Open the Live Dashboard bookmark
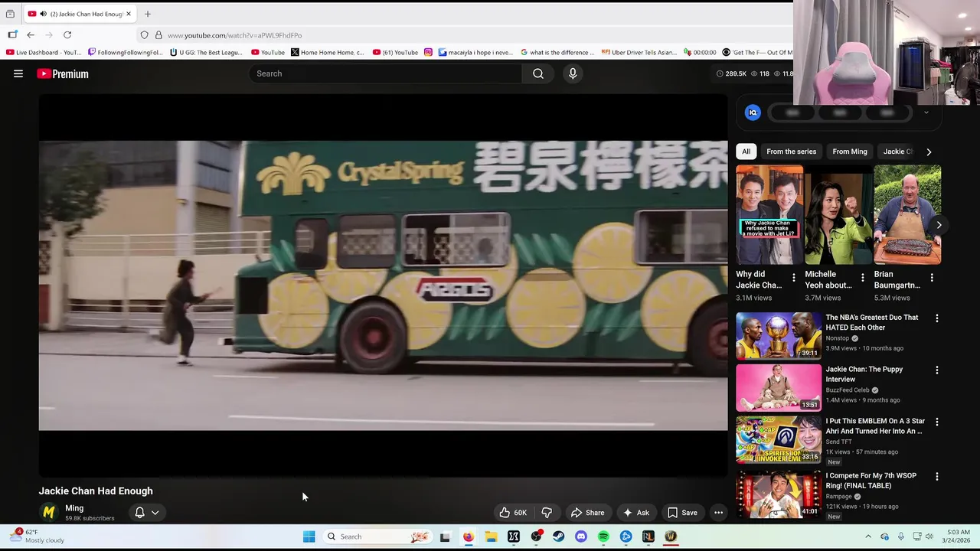The height and width of the screenshot is (551, 980). 44,52
